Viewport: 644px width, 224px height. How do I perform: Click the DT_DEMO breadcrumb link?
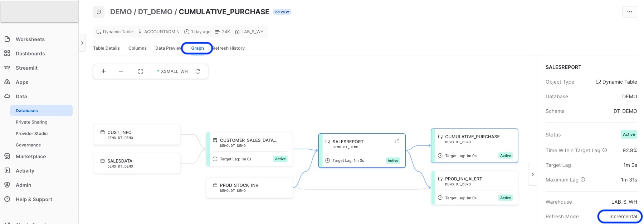pos(155,12)
